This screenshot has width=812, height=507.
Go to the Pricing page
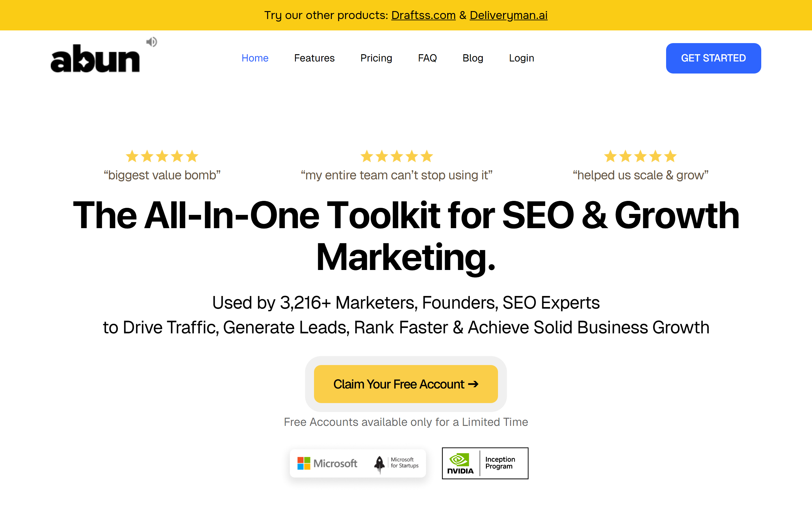point(376,58)
